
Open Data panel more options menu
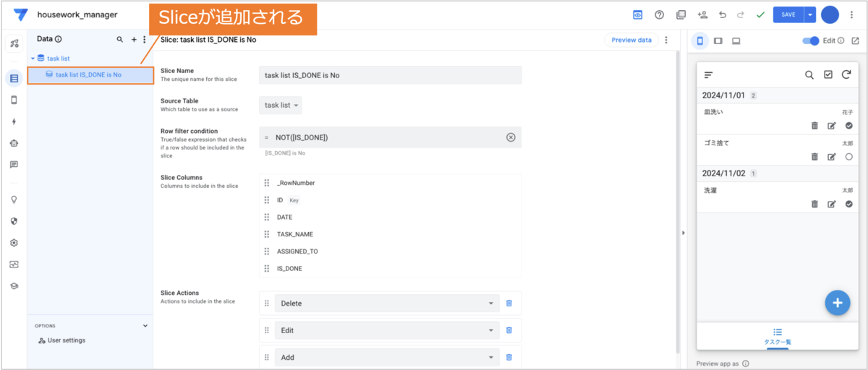pos(144,40)
